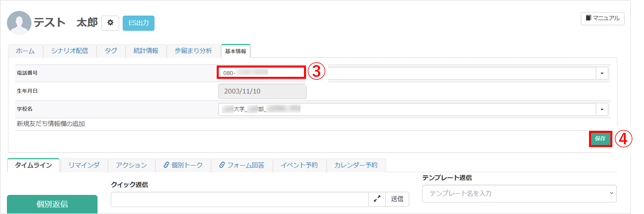Open the マニュアル manual book button

pos(602,18)
